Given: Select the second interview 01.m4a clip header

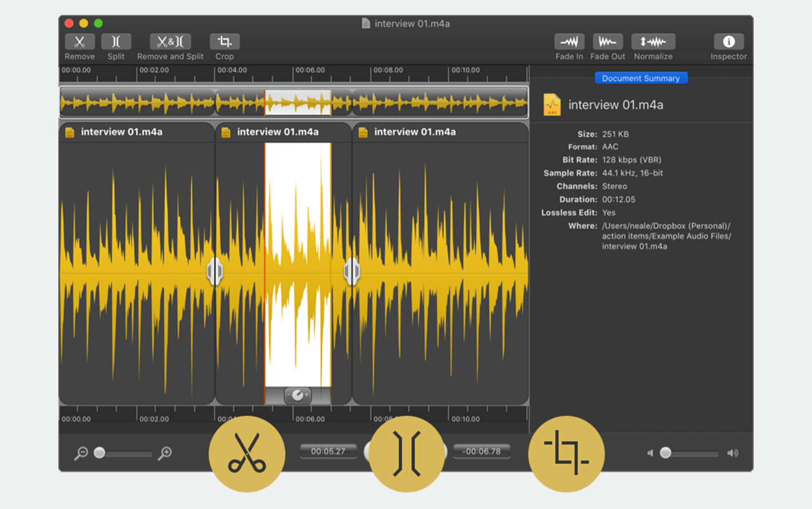Looking at the screenshot, I should point(284,132).
